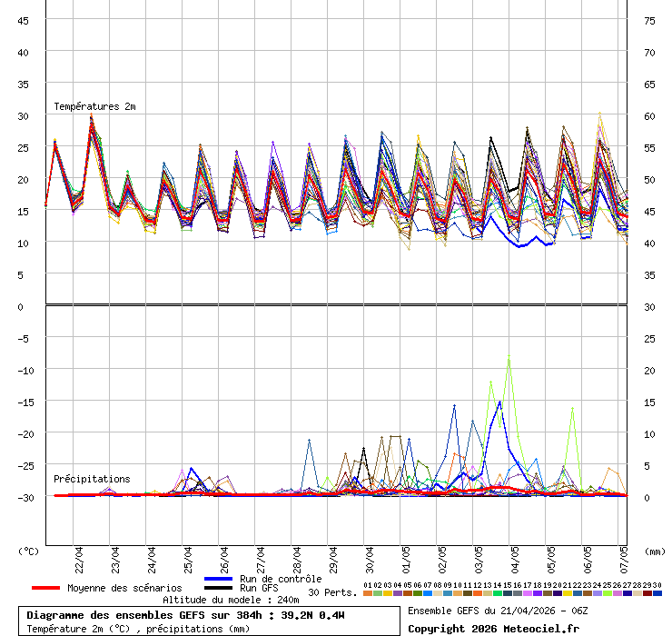Select the 30/04 date marker
The height and width of the screenshot is (636, 672).
tap(370, 556)
